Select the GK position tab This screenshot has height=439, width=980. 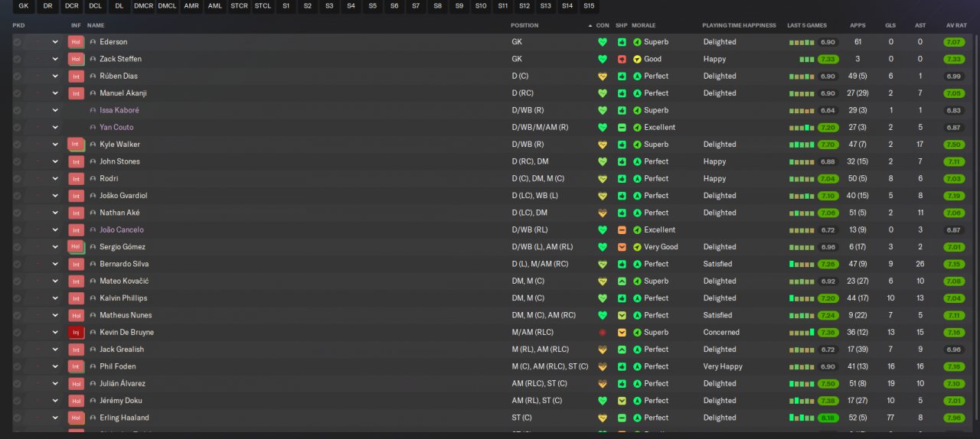[x=24, y=6]
